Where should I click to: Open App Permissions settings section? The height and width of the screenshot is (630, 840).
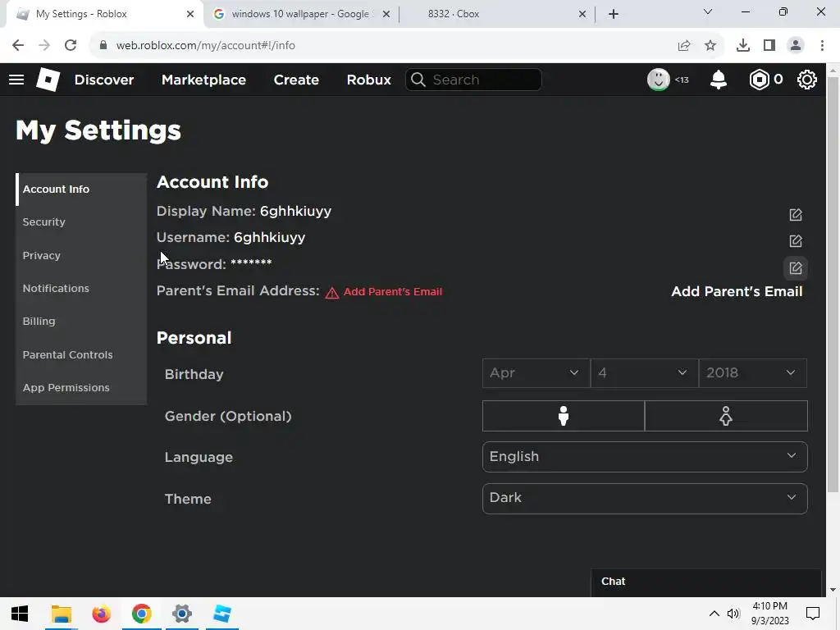click(x=81, y=388)
